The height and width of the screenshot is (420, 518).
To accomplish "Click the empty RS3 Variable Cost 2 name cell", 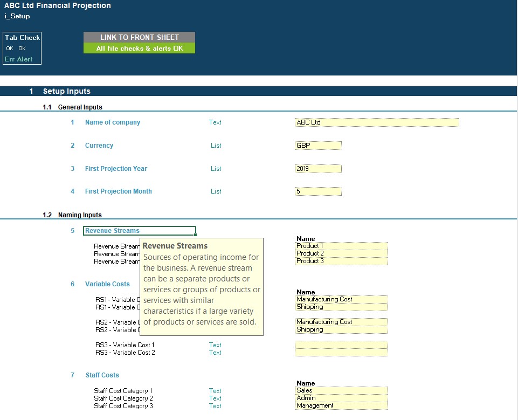I will point(341,352).
